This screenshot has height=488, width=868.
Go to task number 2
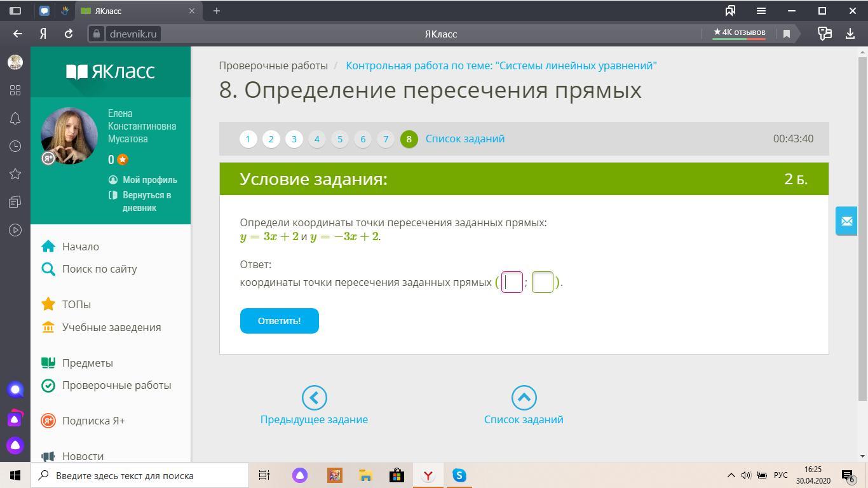[x=271, y=139]
